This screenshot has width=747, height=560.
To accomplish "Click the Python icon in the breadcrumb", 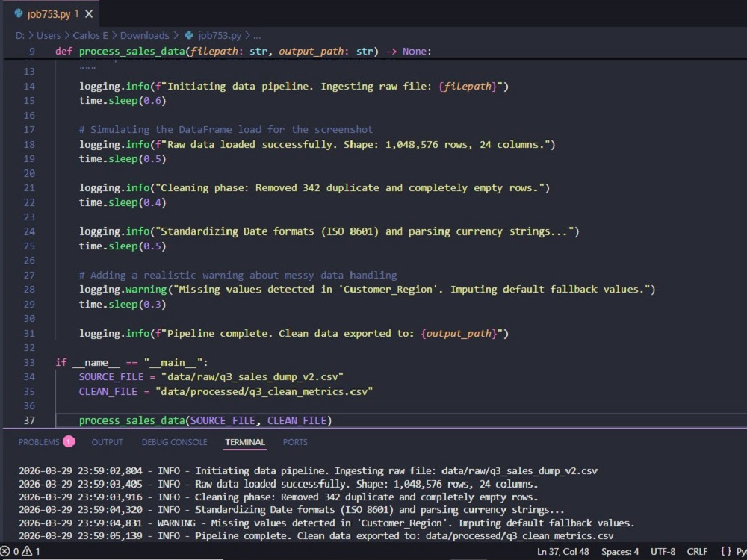I will [x=189, y=35].
